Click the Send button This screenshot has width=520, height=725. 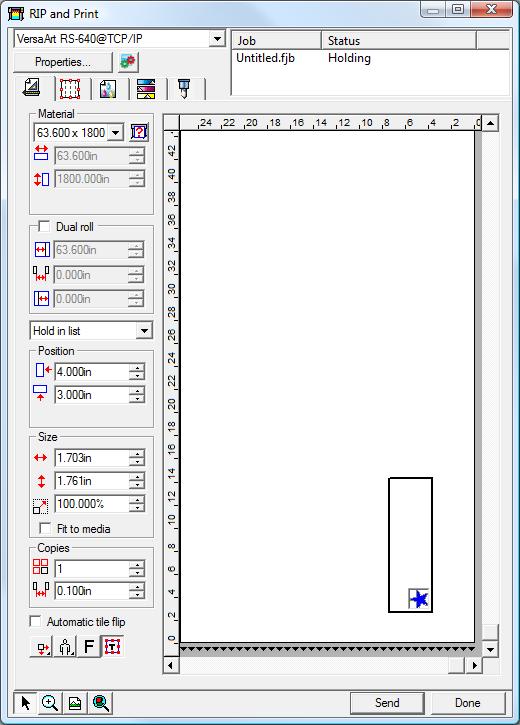(x=387, y=703)
